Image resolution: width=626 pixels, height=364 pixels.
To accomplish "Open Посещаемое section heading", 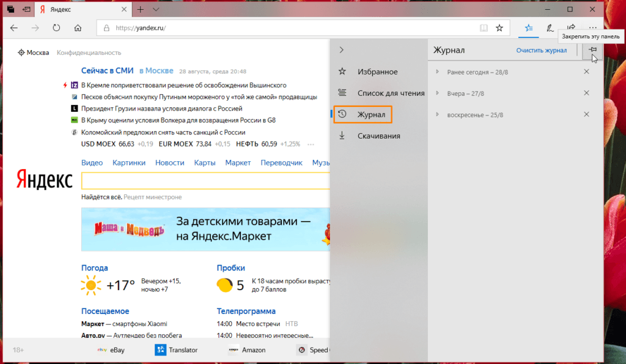I will point(105,311).
